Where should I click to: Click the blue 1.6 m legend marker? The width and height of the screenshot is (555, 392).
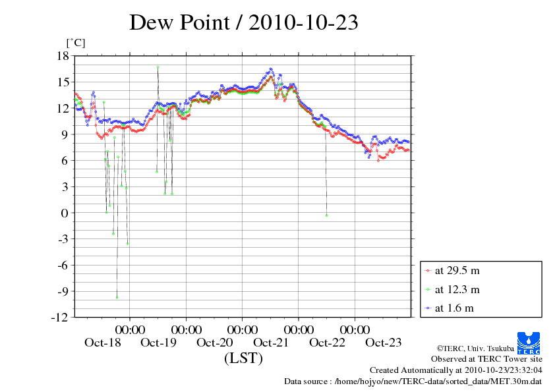428,308
